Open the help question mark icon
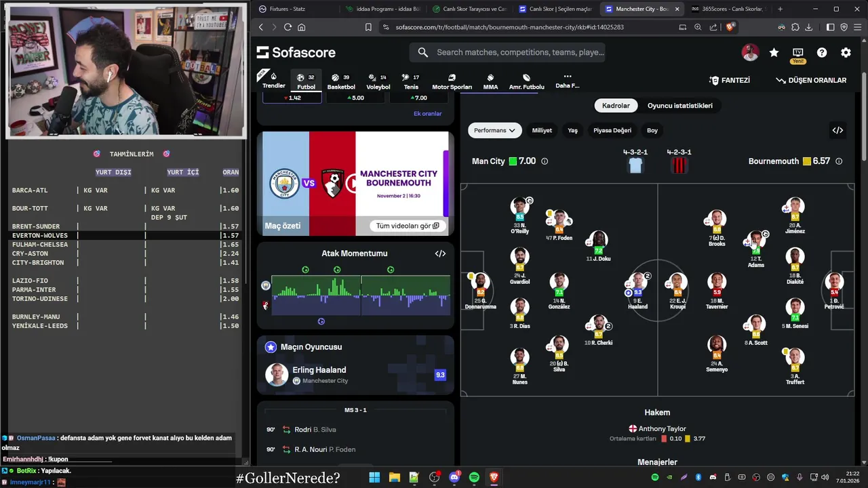This screenshot has width=868, height=488. tap(822, 52)
